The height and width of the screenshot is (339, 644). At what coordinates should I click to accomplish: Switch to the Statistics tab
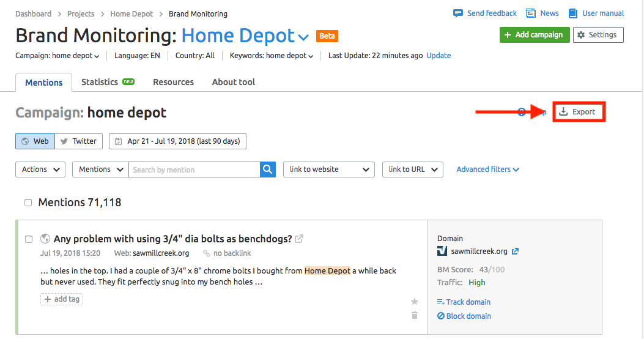108,82
